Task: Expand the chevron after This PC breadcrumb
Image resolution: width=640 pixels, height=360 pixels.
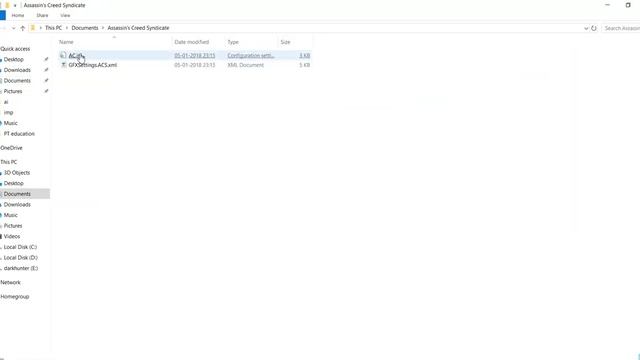Action: 67,28
